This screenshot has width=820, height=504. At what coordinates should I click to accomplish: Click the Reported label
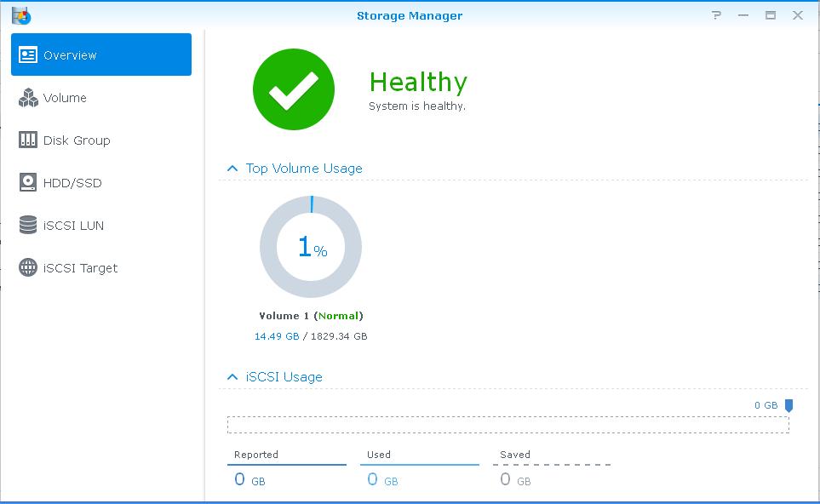pyautogui.click(x=256, y=455)
